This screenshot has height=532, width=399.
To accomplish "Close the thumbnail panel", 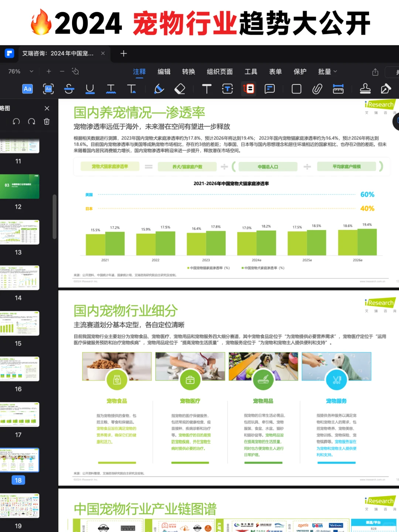I will pyautogui.click(x=47, y=108).
